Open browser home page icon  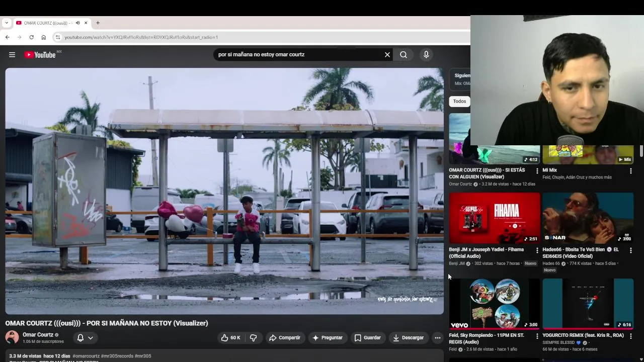43,37
